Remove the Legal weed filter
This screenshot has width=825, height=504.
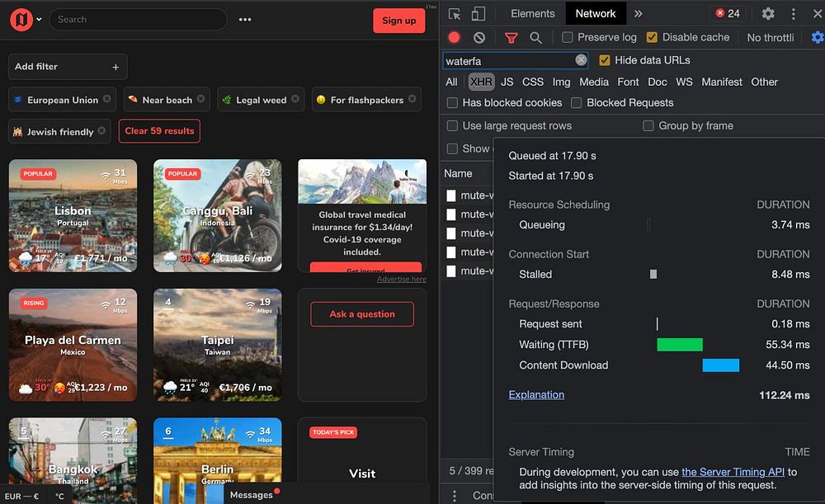295,98
